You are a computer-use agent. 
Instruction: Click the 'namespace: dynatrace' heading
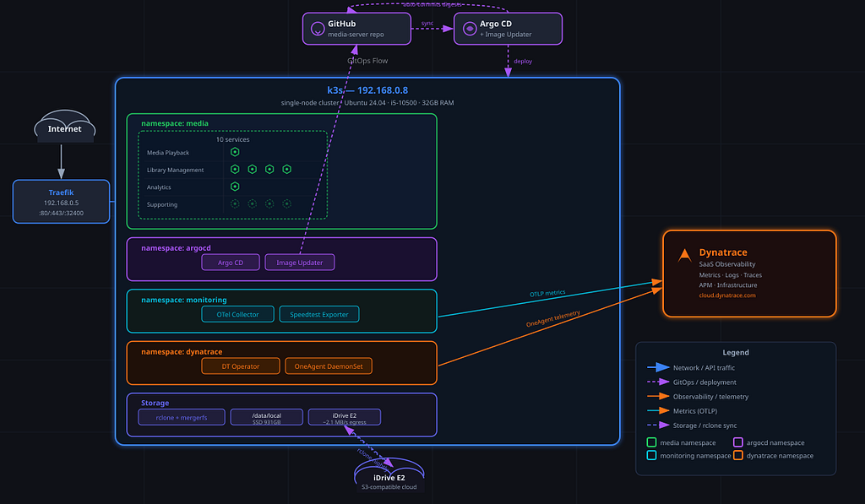pyautogui.click(x=182, y=352)
